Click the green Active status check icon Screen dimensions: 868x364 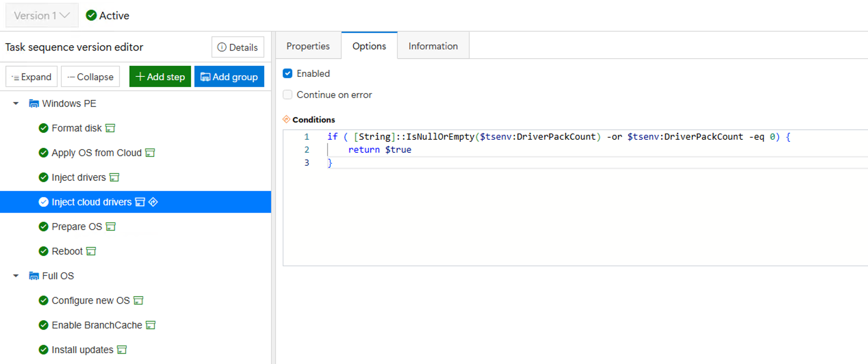pyautogui.click(x=91, y=15)
